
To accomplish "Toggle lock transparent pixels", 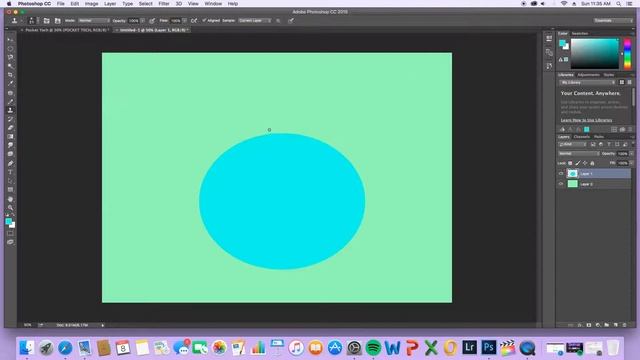I will 570,163.
